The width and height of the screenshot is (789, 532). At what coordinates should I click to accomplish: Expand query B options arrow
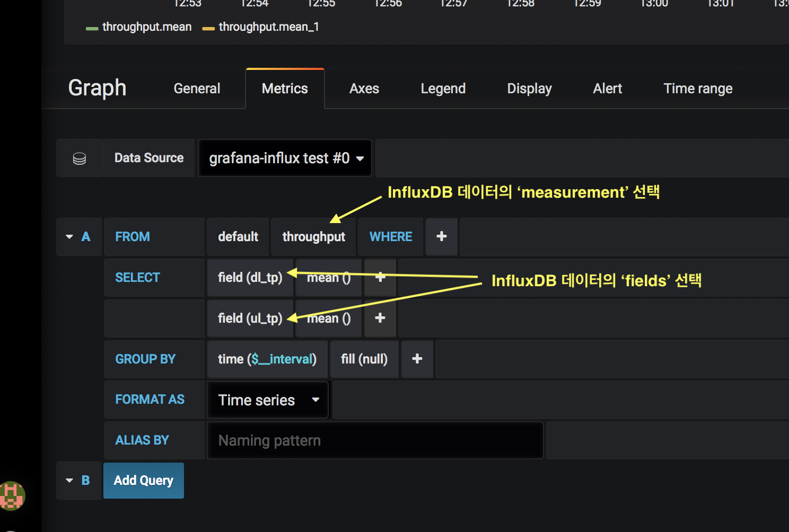click(69, 481)
